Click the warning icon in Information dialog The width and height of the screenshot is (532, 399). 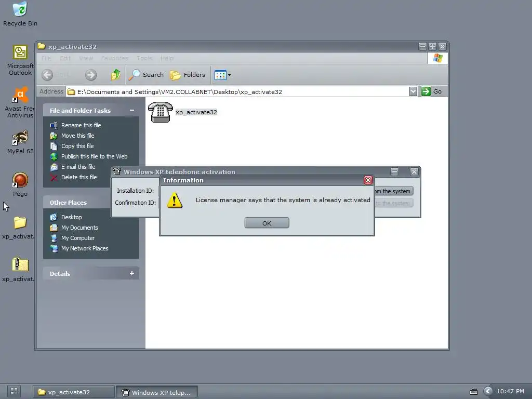pos(175,200)
